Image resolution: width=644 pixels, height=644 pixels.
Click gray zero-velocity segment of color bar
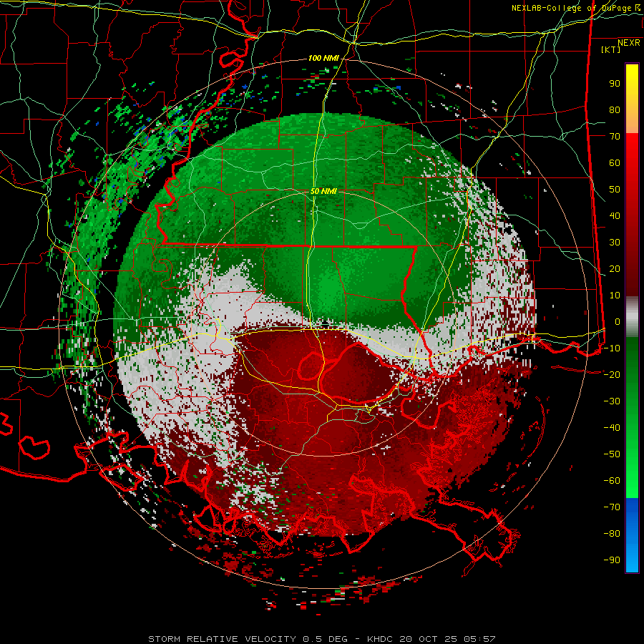tap(632, 317)
